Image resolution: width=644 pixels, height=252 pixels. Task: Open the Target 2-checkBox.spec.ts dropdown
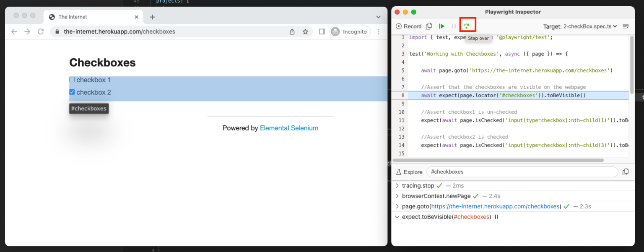(x=580, y=26)
